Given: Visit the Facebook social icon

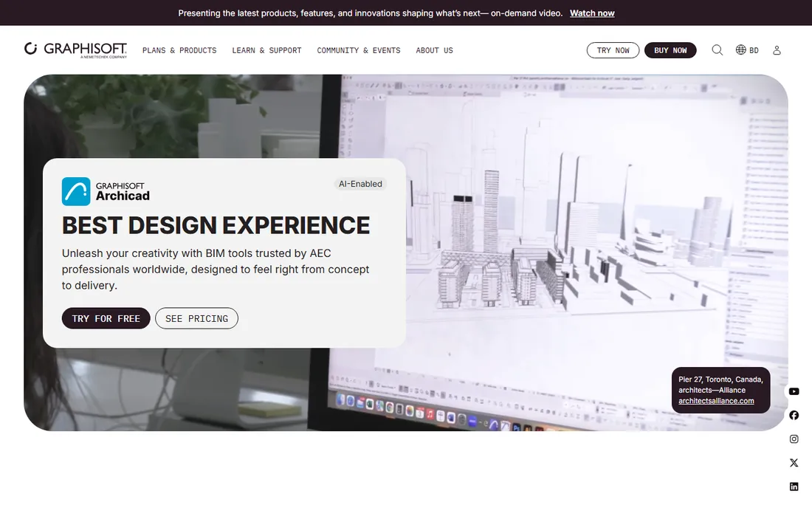Looking at the screenshot, I should (x=794, y=415).
